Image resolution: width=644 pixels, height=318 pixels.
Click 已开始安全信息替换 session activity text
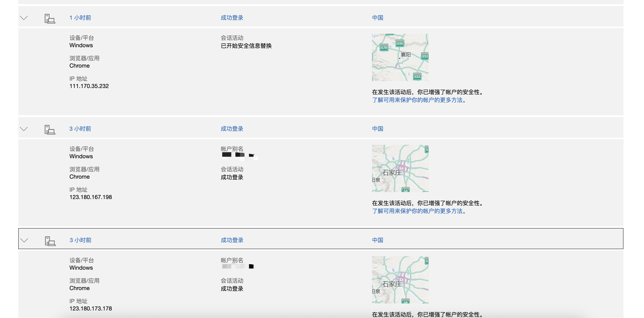(246, 46)
